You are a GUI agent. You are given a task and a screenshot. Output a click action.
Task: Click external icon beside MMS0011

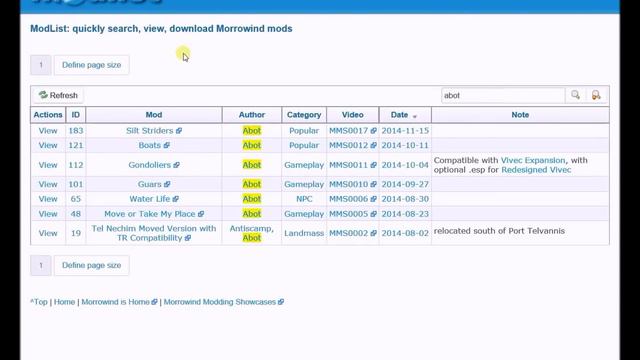click(373, 165)
